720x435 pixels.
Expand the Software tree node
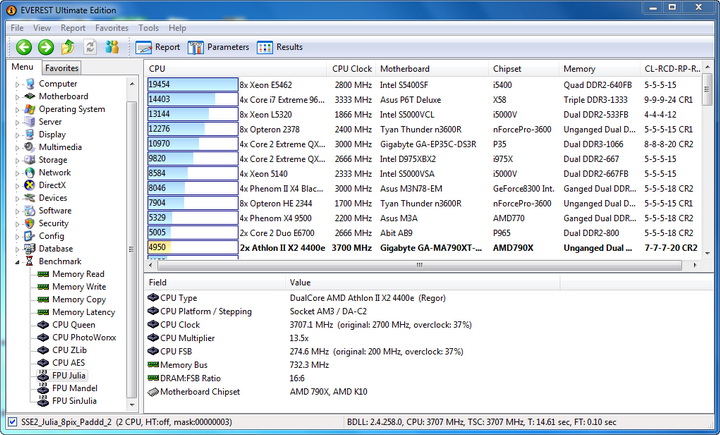tap(17, 211)
